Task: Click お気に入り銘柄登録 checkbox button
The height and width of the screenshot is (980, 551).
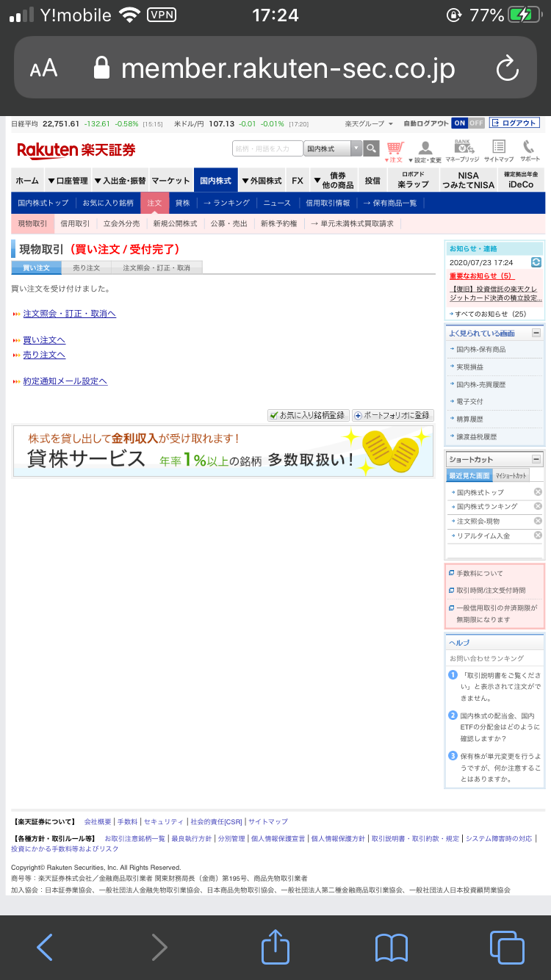Action: point(308,415)
